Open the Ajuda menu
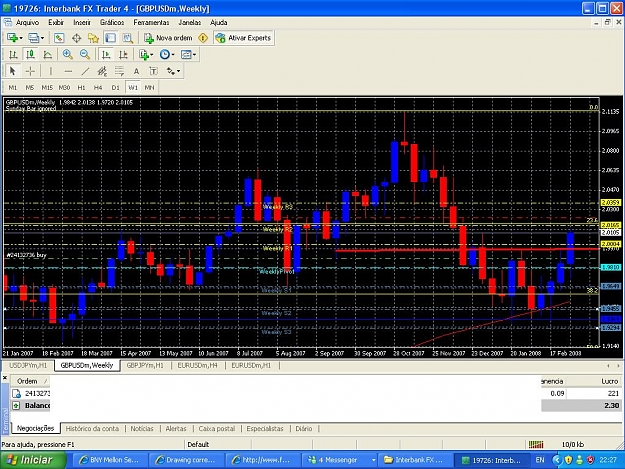625x469 pixels. [218, 22]
